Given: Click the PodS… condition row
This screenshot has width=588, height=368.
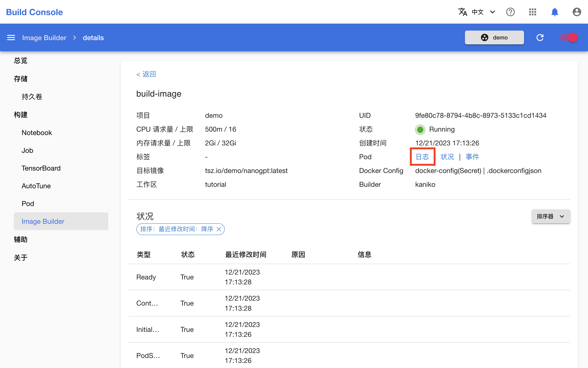Looking at the screenshot, I should (349, 356).
